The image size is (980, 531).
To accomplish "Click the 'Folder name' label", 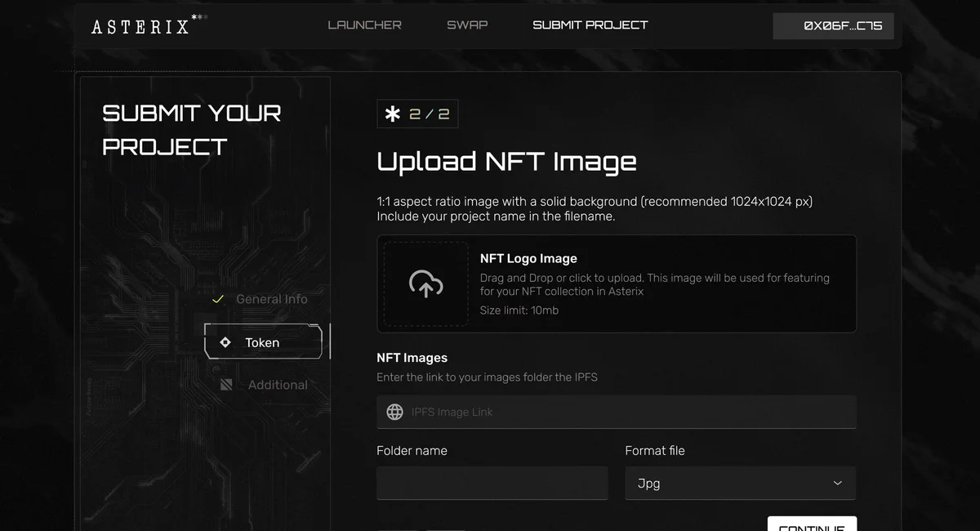I will [412, 451].
